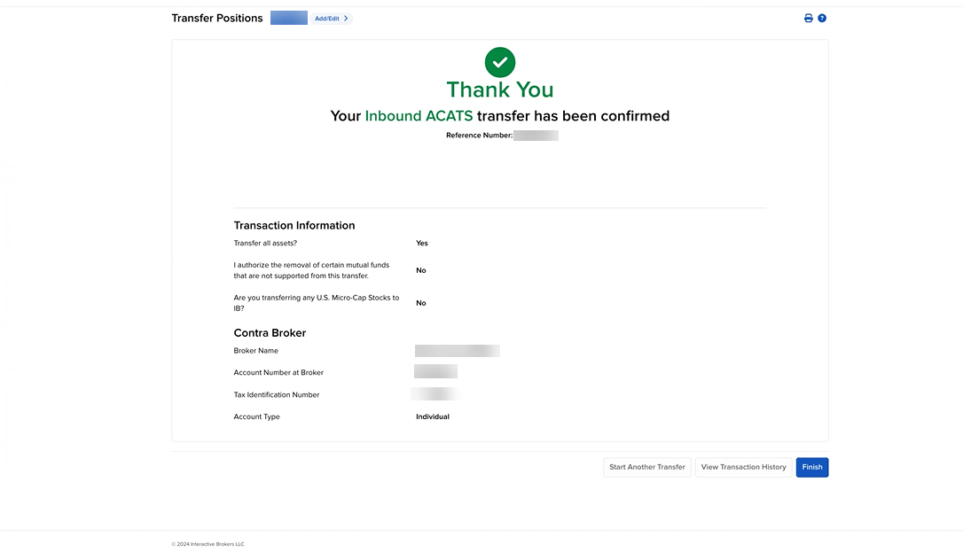The height and width of the screenshot is (560, 963).
Task: Click the green checkmark success icon
Action: [499, 62]
